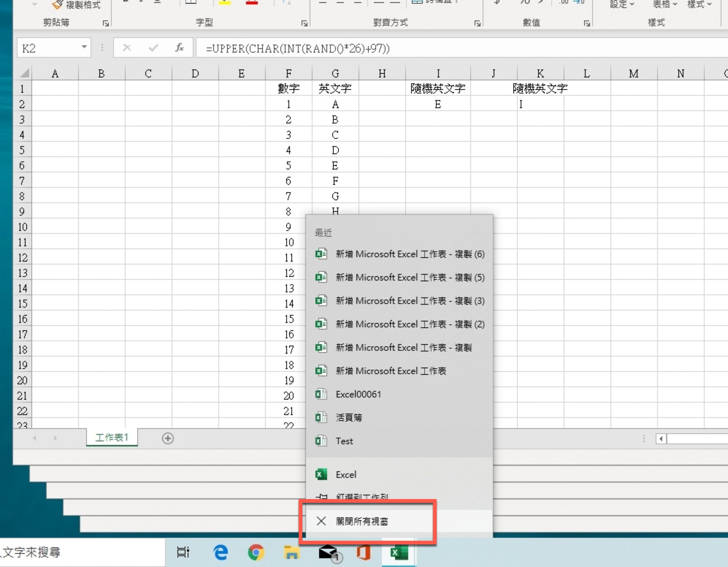Open the Clipboard group dialog launcher
Screen dimensions: 728x567
click(106, 23)
